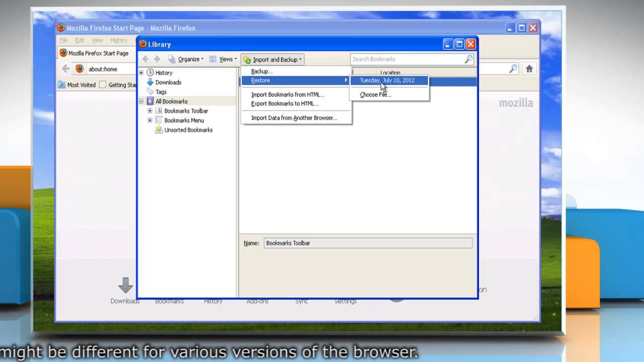
Task: Click the search magnifier icon in Library
Action: coord(468,59)
